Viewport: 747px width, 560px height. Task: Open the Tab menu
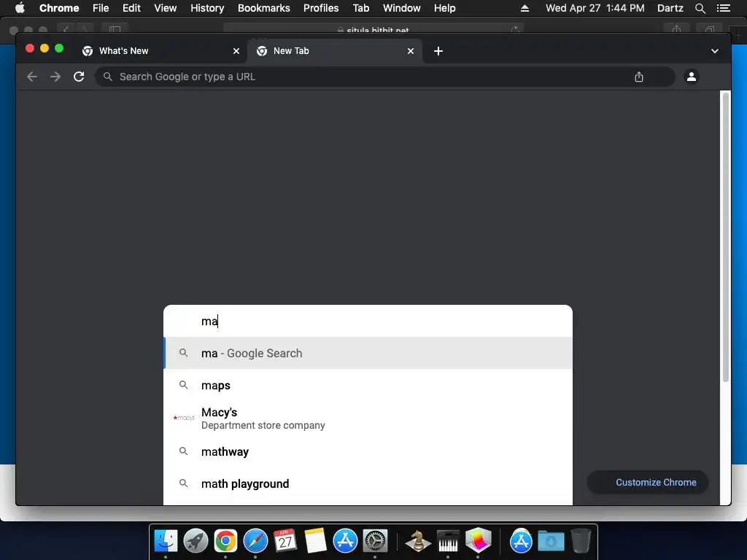360,8
